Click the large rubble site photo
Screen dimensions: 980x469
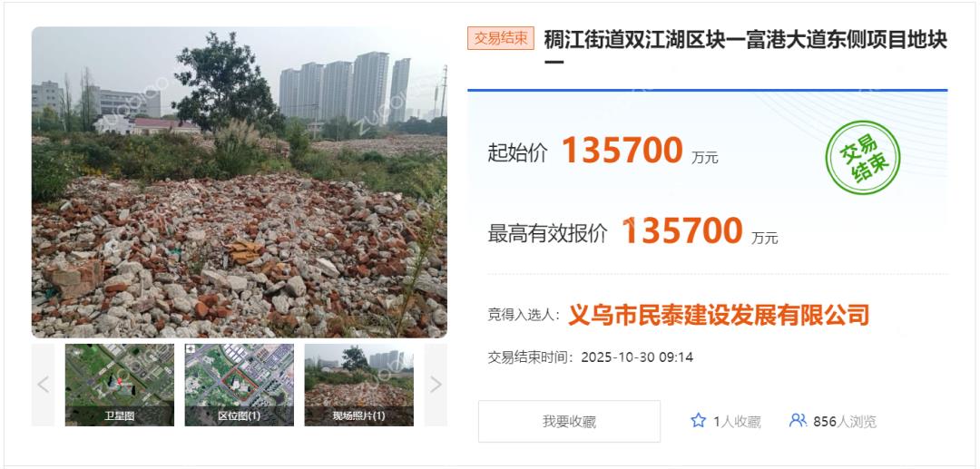240,182
